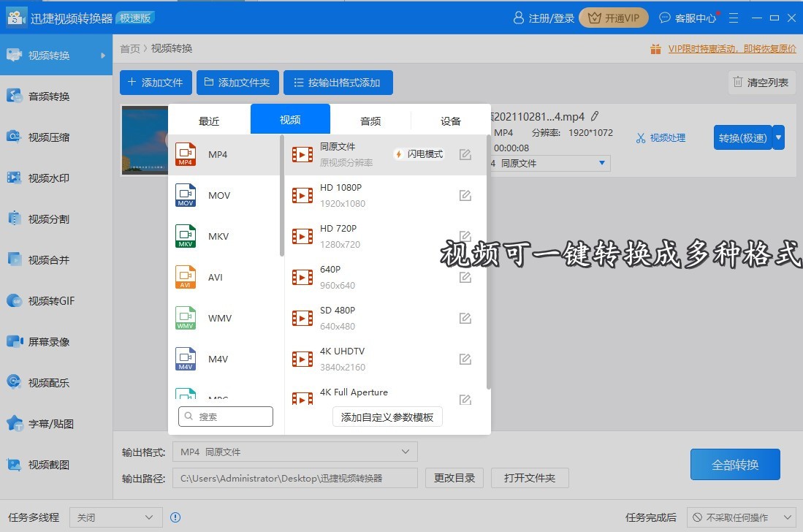Select the MOV format icon
Viewport: 803px width, 532px height.
coord(186,195)
